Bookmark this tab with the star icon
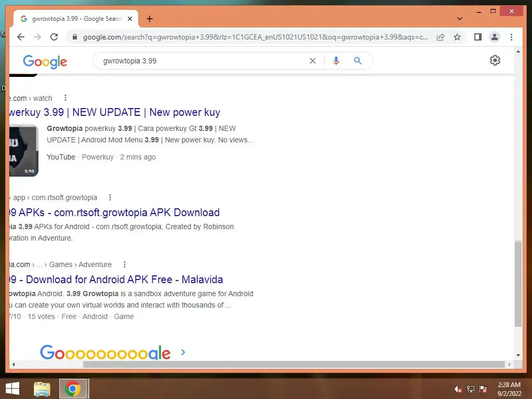 coord(457,37)
